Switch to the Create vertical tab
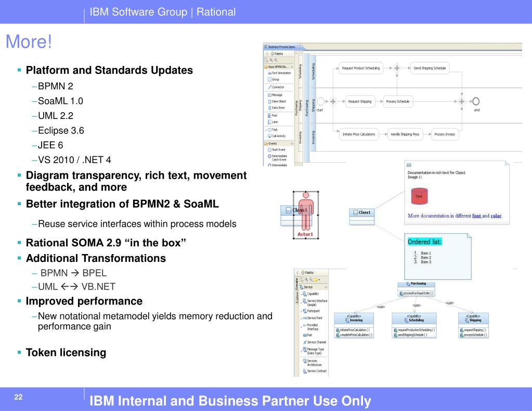 point(296,284)
